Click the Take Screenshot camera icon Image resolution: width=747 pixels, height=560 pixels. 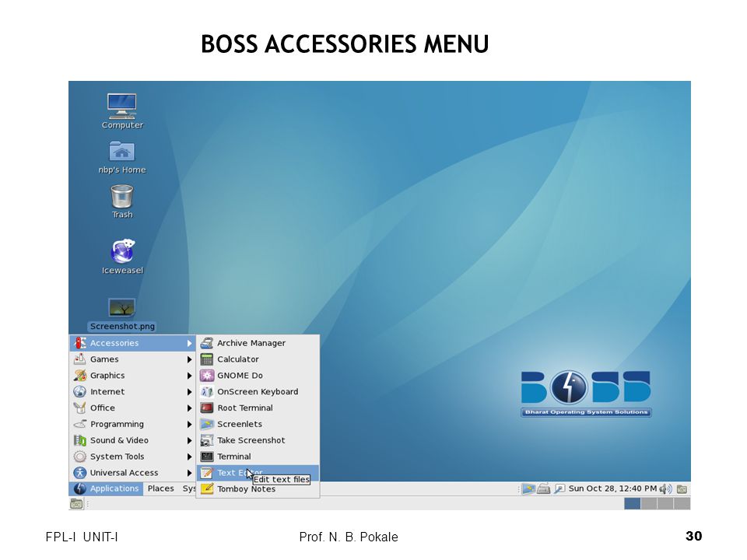(x=207, y=440)
